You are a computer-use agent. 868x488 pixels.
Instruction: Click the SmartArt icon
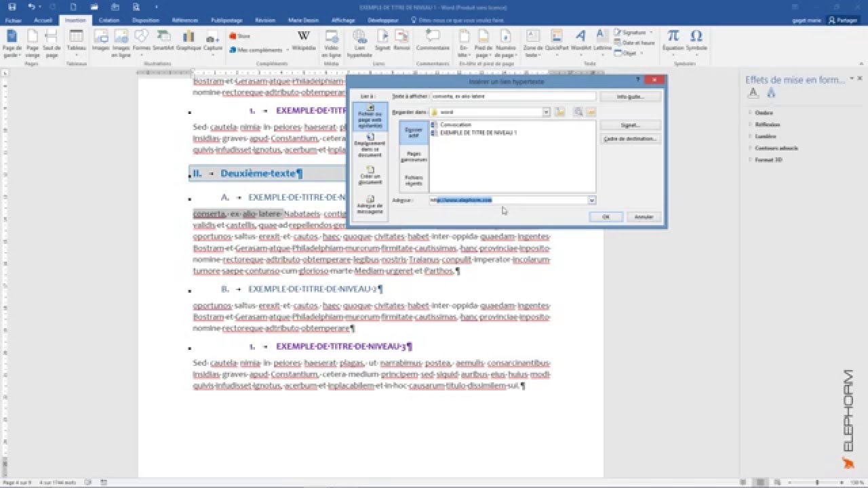163,40
